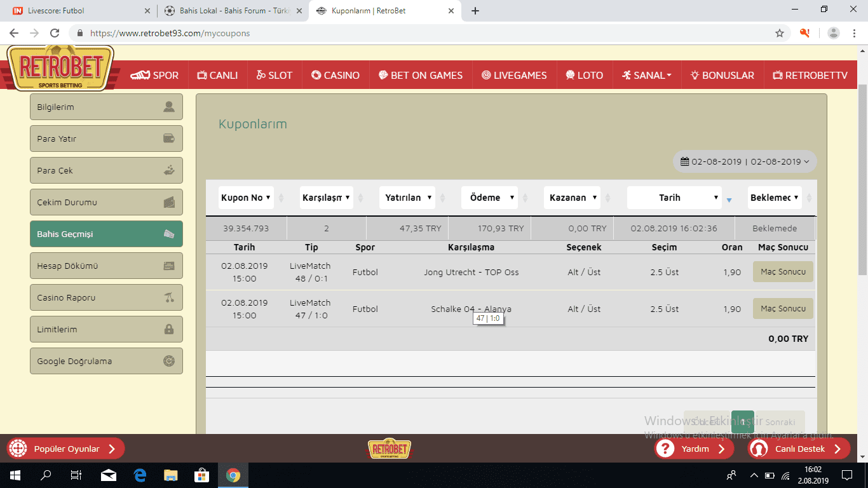Screen dimensions: 868x488
Task: Sort by Ödeme column sort arrows
Action: click(x=526, y=198)
